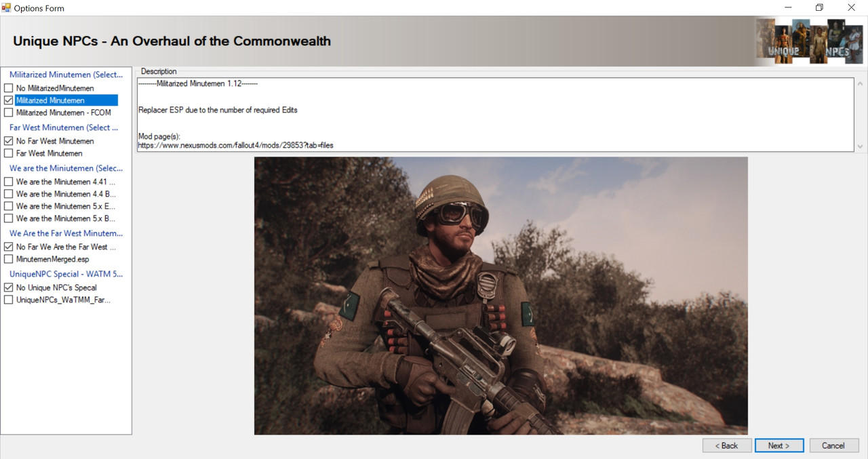The image size is (868, 459).
Task: Tick We are the Miniutemen 4.4 B checkbox
Action: click(x=9, y=194)
